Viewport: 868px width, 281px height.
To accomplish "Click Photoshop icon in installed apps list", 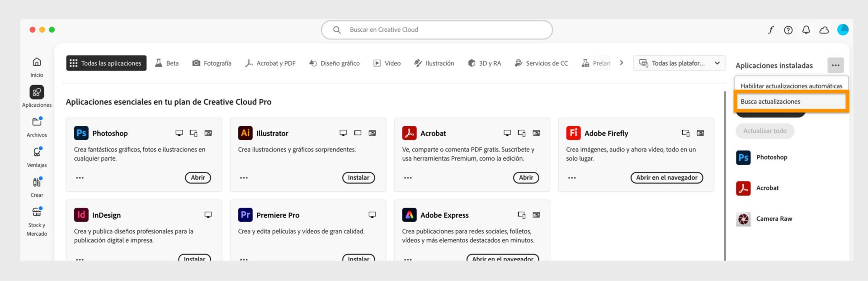I will 743,157.
